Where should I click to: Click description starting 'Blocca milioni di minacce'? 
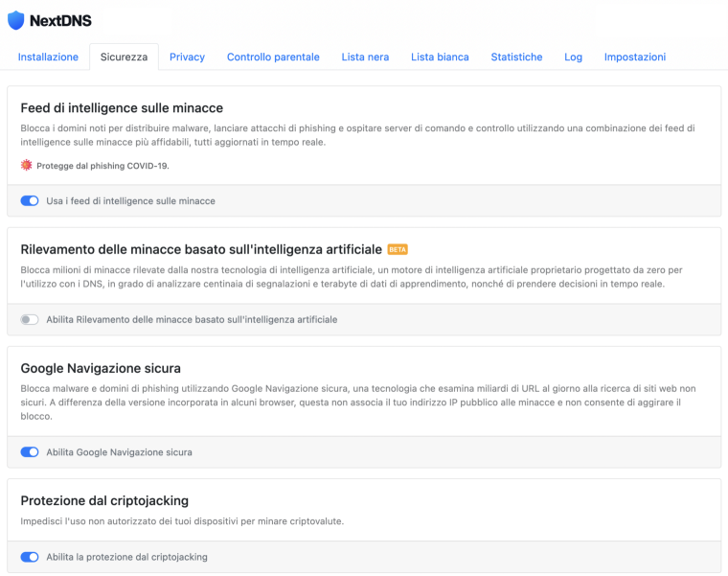coord(352,277)
